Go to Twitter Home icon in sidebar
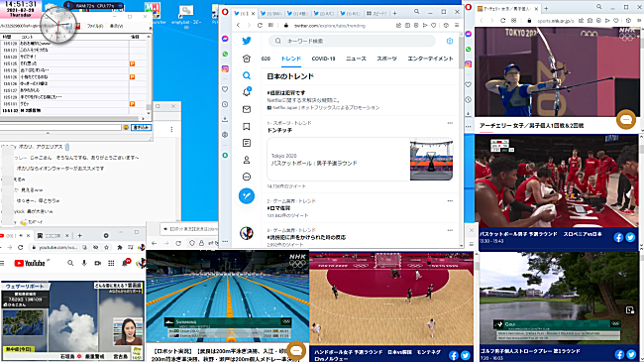 click(x=247, y=59)
